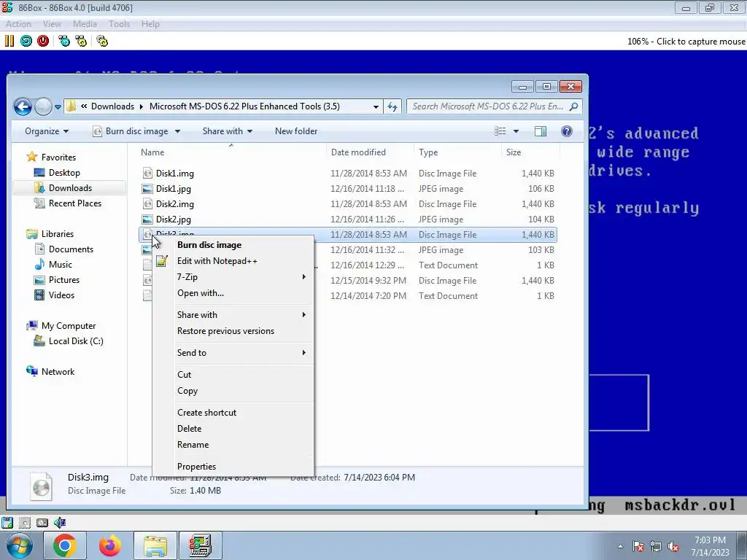Open 86Box Media menu
747x560 pixels.
click(x=85, y=24)
